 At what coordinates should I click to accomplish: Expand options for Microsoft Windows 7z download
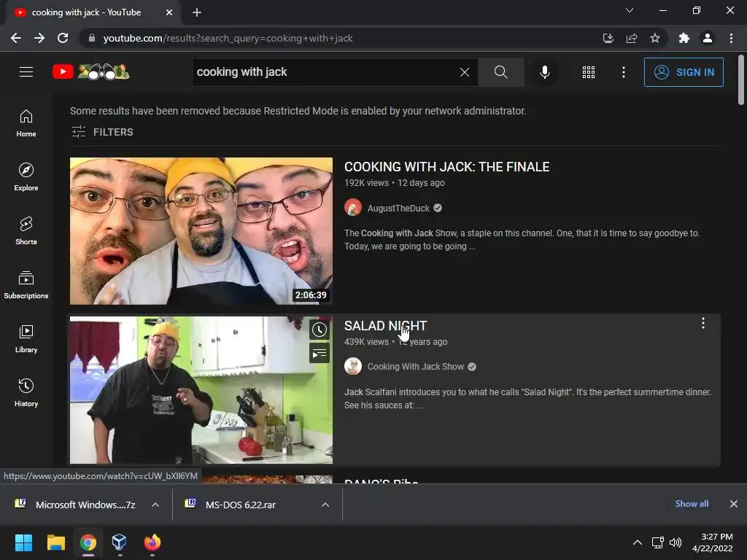tap(155, 505)
